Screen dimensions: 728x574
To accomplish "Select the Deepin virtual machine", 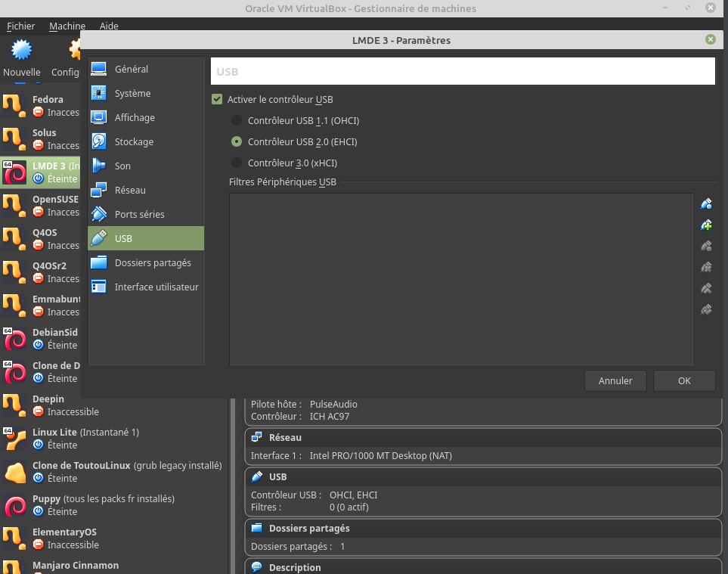I will 113,405.
